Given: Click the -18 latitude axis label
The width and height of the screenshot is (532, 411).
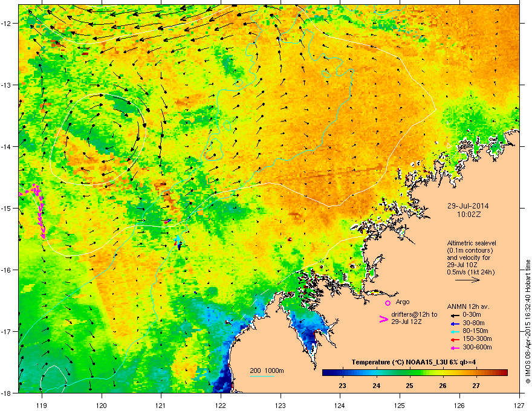Looking at the screenshot, I should (7, 393).
